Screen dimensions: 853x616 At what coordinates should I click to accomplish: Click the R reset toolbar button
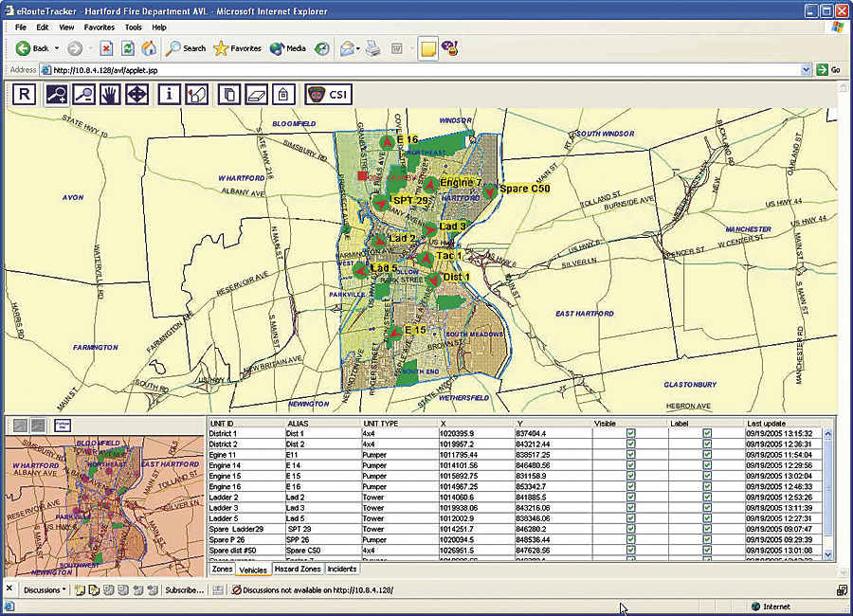tap(26, 94)
